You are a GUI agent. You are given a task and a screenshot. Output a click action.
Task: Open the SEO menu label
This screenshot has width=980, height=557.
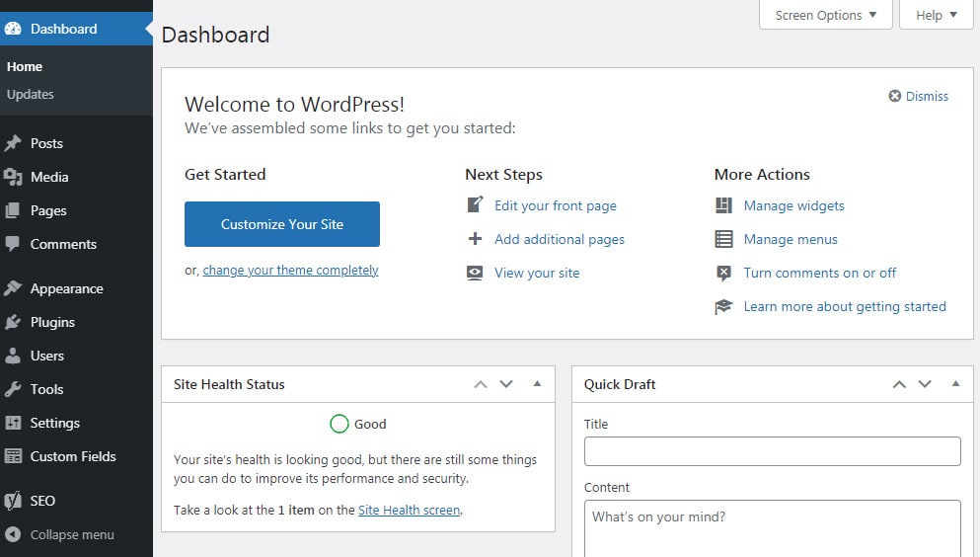click(x=42, y=501)
